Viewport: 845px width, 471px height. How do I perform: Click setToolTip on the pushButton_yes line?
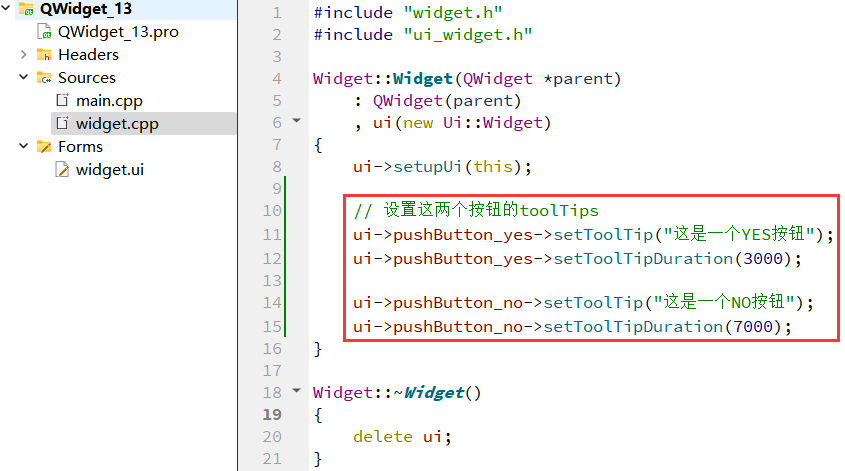click(x=603, y=235)
